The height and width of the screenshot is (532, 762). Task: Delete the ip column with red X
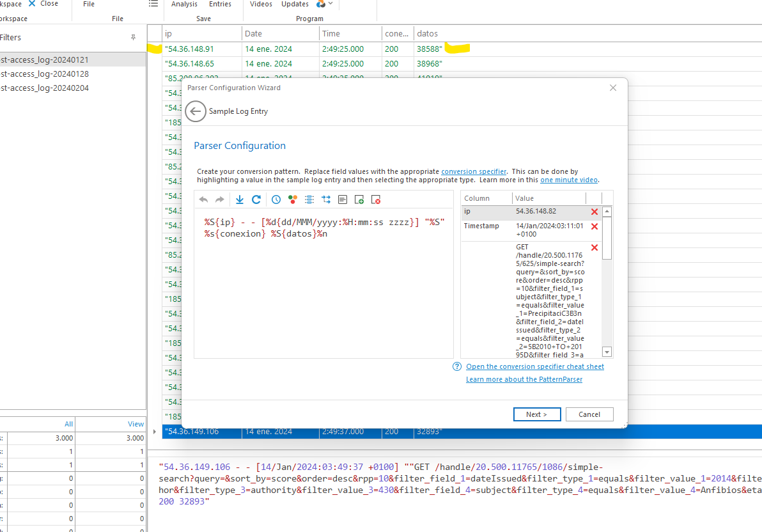tap(595, 212)
